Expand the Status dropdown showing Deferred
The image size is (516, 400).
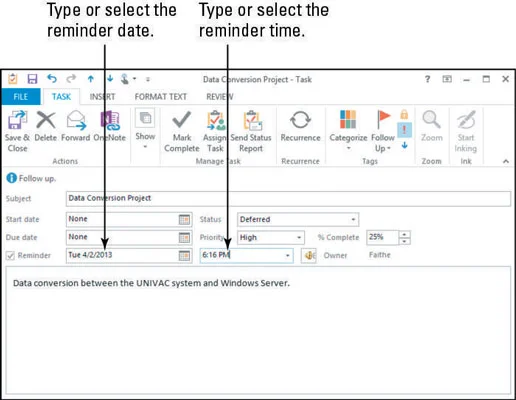pyautogui.click(x=353, y=219)
